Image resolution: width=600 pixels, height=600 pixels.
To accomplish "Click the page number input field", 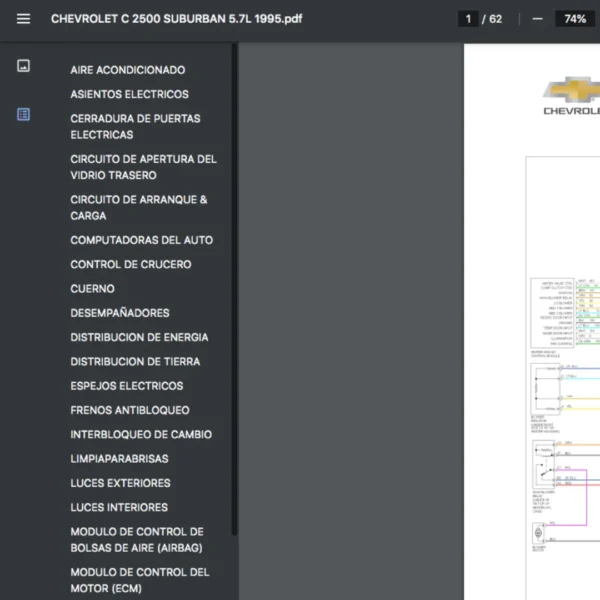I will (x=468, y=19).
